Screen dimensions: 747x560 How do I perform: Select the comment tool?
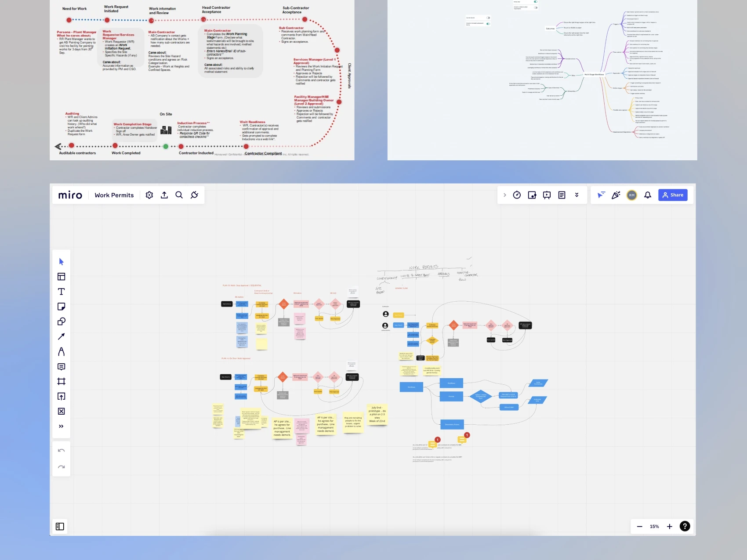click(61, 366)
